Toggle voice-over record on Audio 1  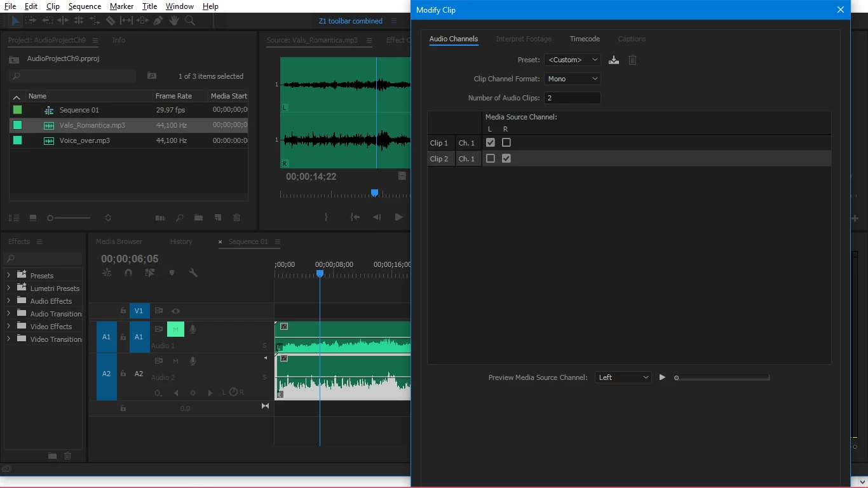click(193, 329)
